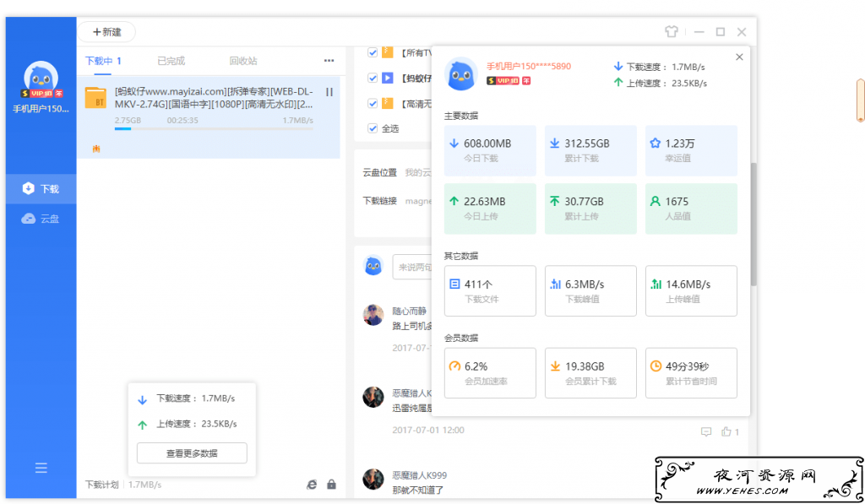Click the detail panel vertical scrollbar
Viewport: 865px width, 504px height.
753,225
